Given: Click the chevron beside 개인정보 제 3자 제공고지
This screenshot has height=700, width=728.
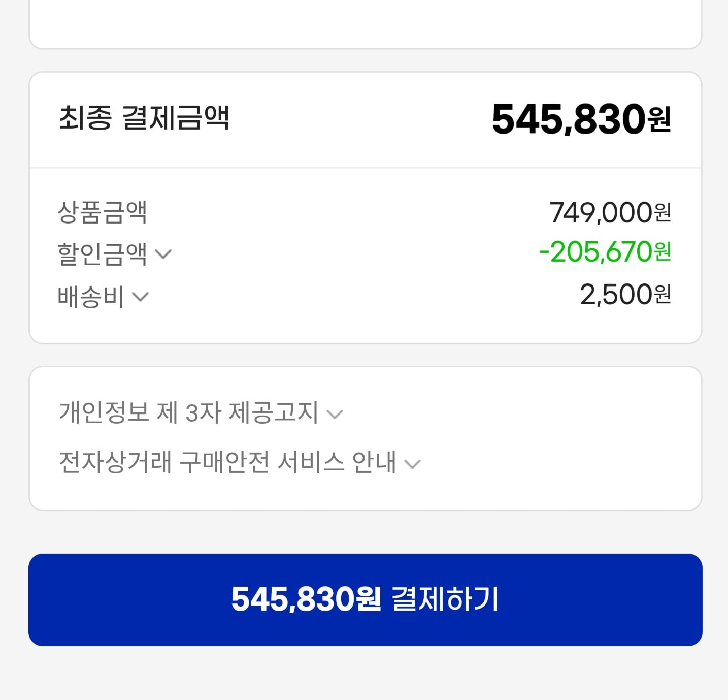Looking at the screenshot, I should 335,414.
